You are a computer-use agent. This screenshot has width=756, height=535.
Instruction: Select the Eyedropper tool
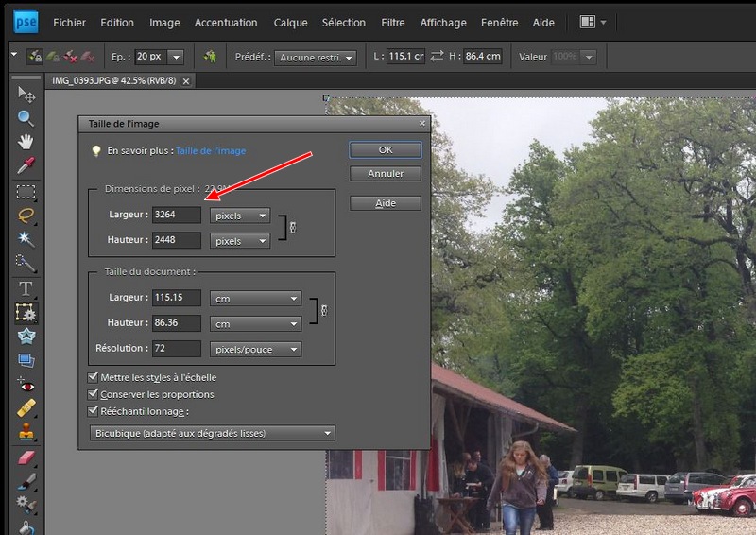[x=26, y=165]
